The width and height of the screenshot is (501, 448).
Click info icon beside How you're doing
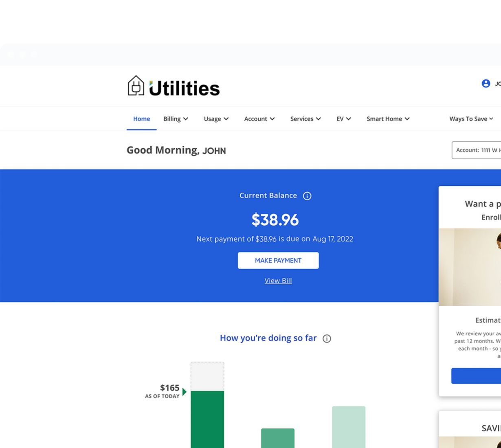[327, 338]
